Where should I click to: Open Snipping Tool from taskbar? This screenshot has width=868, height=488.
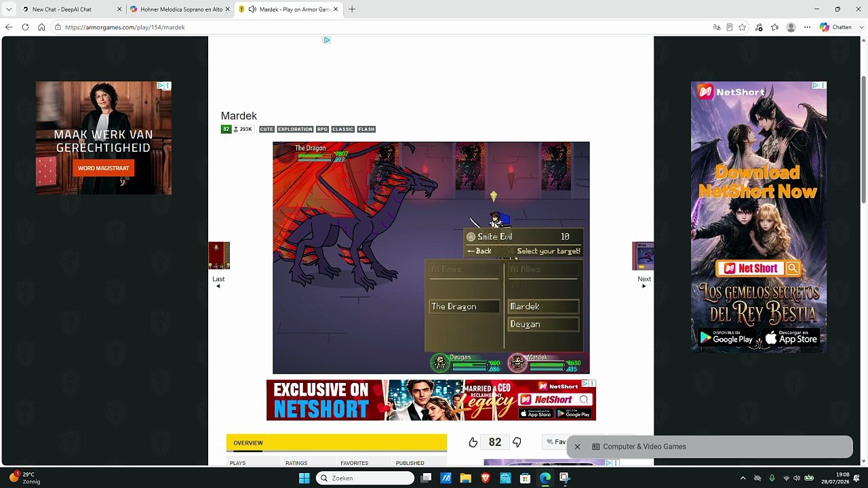click(564, 478)
